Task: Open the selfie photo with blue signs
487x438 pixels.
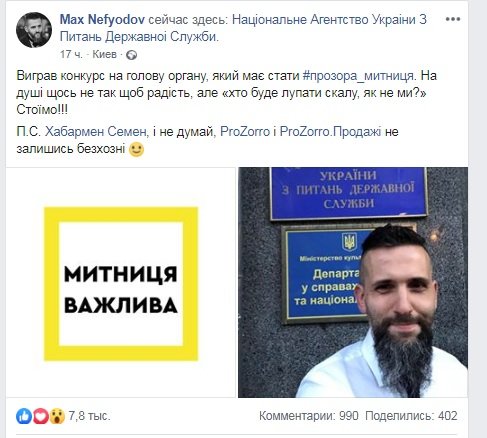Action: click(353, 283)
